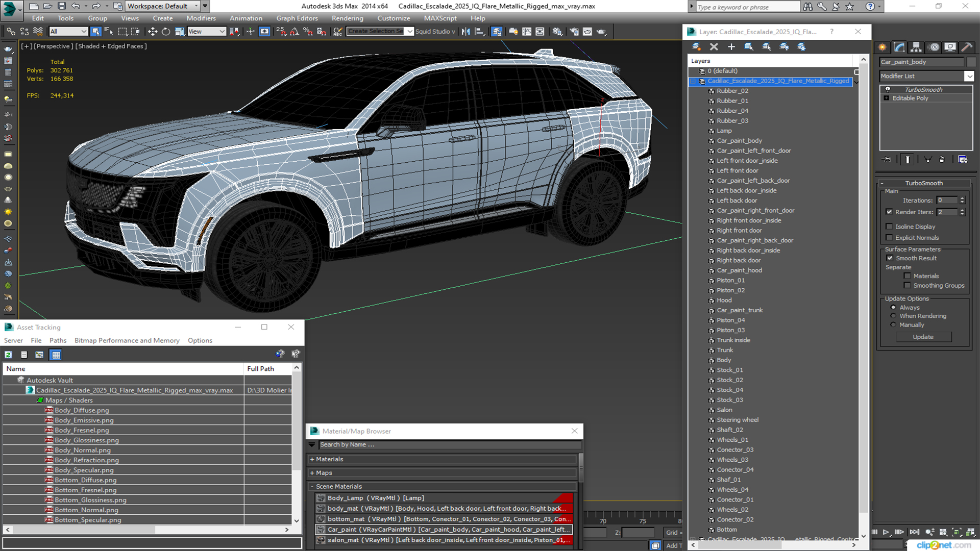Click the object color swatch beside Car_paint_body
The height and width of the screenshot is (551, 980).
coord(971,62)
